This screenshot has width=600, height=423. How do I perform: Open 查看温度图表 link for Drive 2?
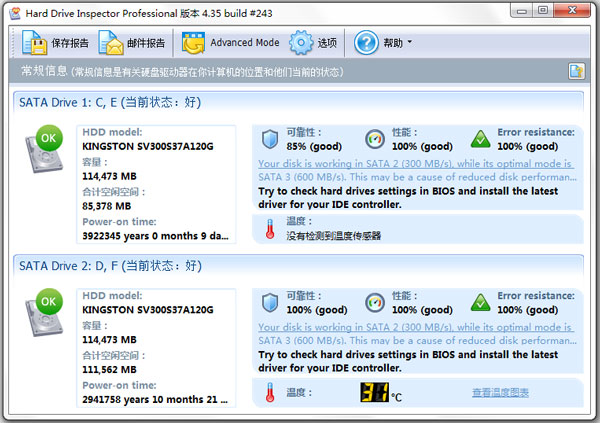[500, 393]
